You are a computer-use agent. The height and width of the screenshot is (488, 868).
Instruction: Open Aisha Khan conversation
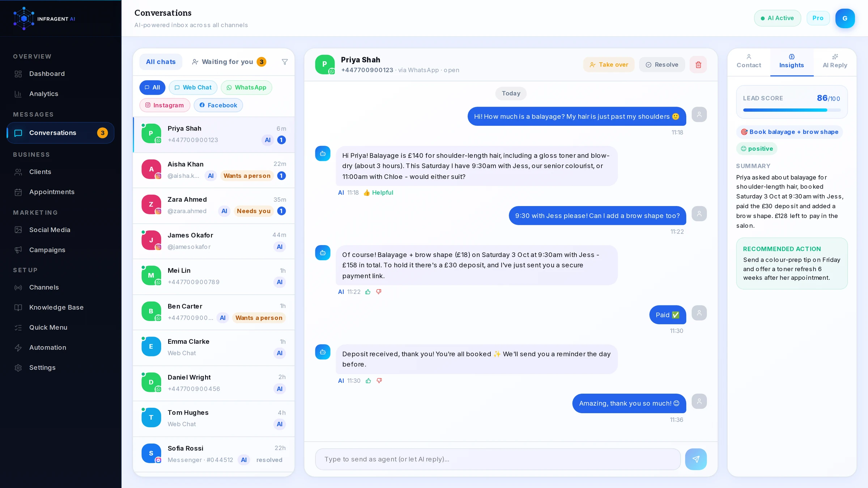[x=214, y=170]
